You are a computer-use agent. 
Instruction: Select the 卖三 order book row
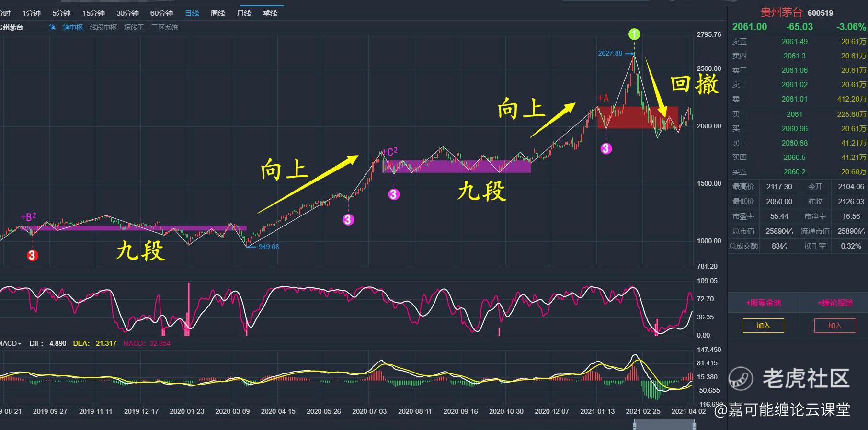[798, 70]
